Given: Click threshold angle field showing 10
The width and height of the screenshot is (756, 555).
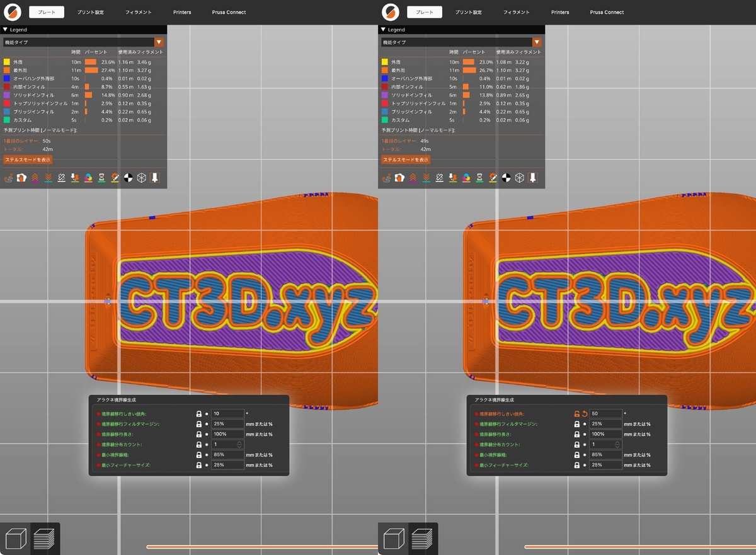Looking at the screenshot, I should click(227, 414).
